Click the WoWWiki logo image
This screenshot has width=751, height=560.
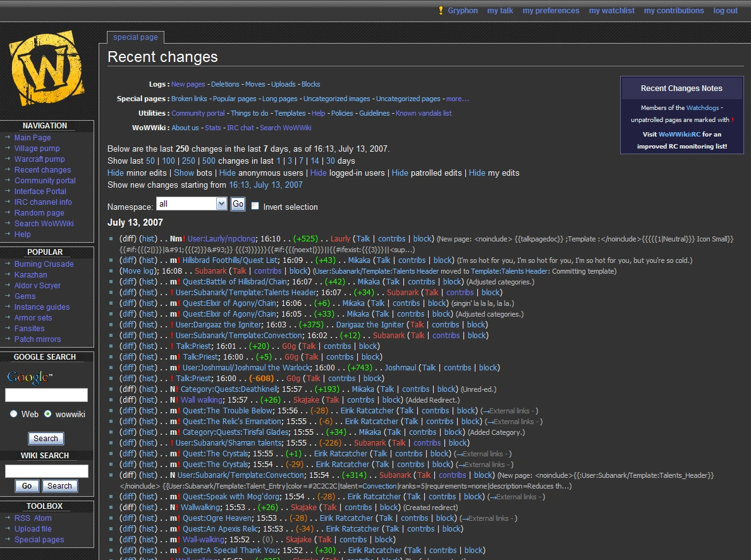(x=46, y=68)
